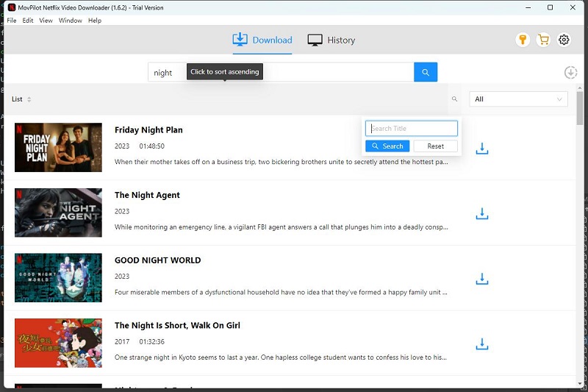This screenshot has width=588, height=392.
Task: Click the Search button in title filter popup
Action: pyautogui.click(x=387, y=146)
